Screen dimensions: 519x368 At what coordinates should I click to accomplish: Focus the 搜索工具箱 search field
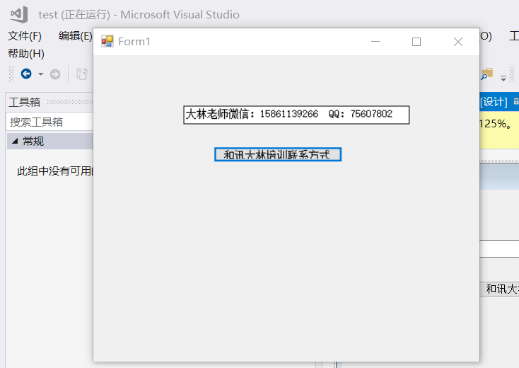[49, 122]
